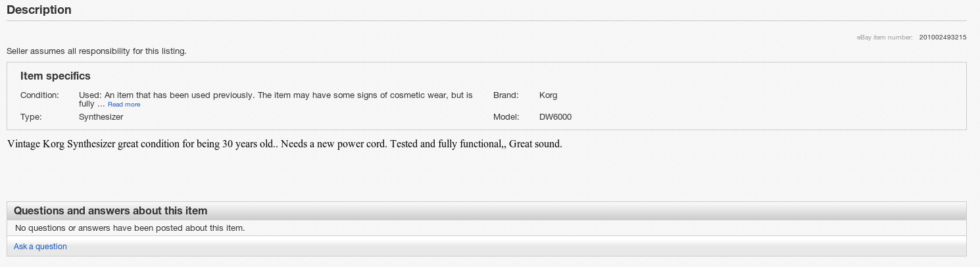Click the Item specifics heading
980x267 pixels.
55,76
